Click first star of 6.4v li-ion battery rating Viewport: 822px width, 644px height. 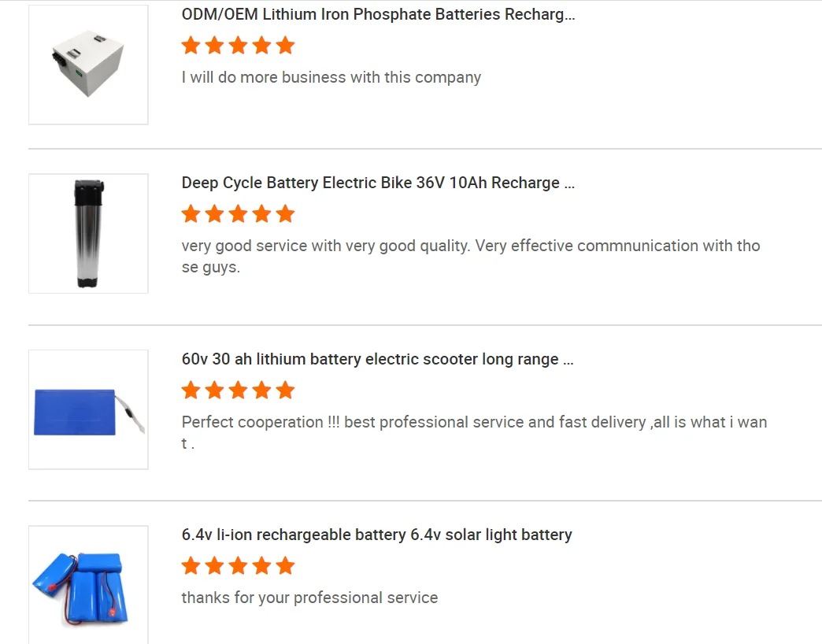[191, 566]
